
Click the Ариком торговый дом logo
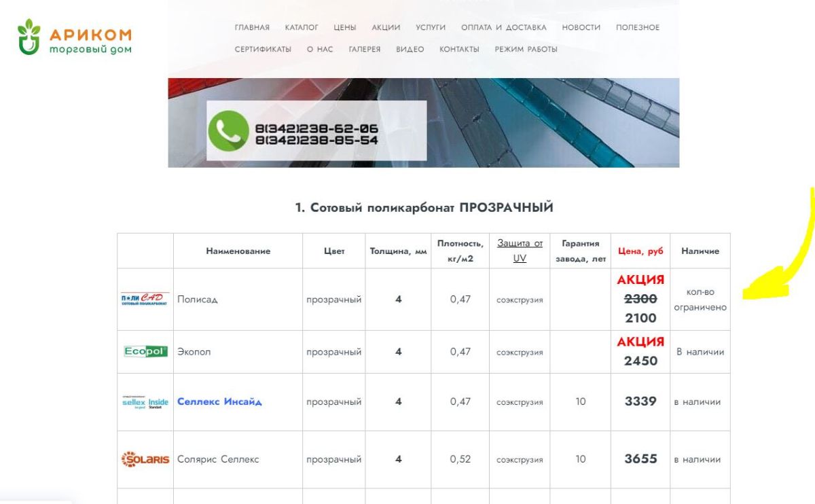pyautogui.click(x=75, y=37)
